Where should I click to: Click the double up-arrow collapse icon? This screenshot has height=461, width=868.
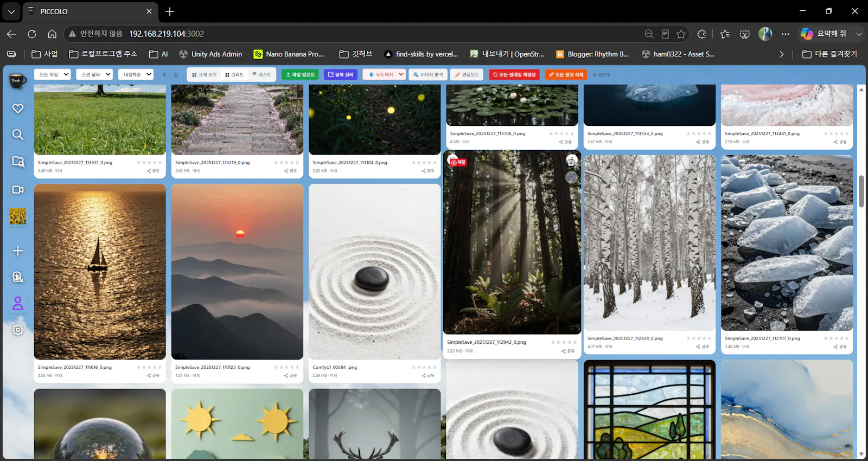click(164, 75)
